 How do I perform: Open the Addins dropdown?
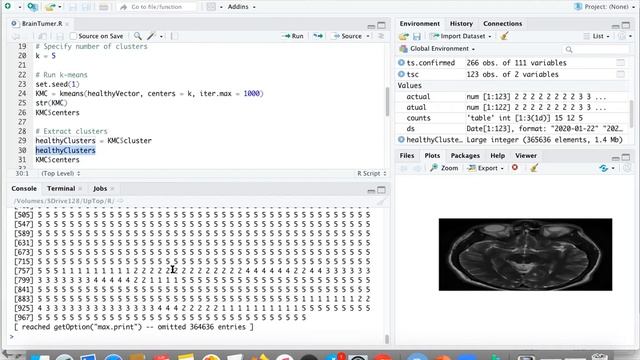click(241, 7)
